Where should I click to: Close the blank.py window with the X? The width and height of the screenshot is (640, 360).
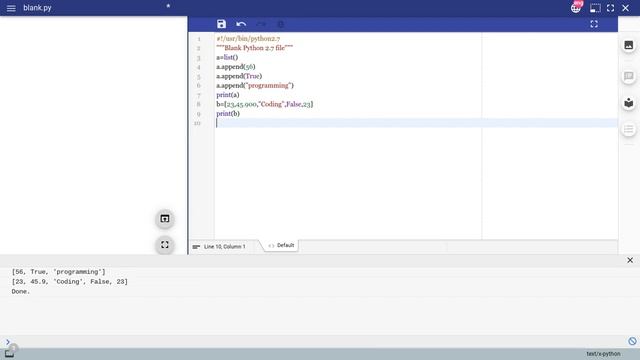pos(625,8)
